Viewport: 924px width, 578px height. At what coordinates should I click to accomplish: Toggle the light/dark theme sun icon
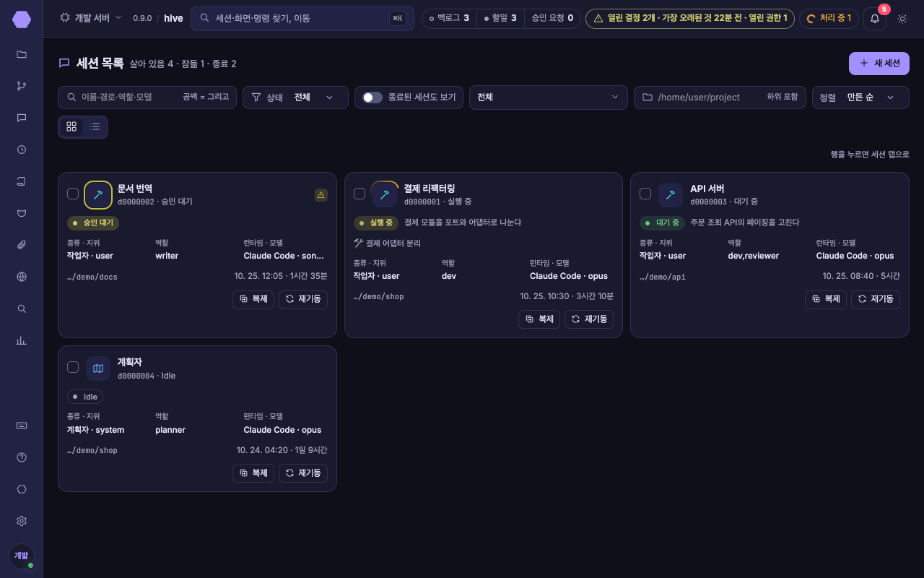coord(902,18)
